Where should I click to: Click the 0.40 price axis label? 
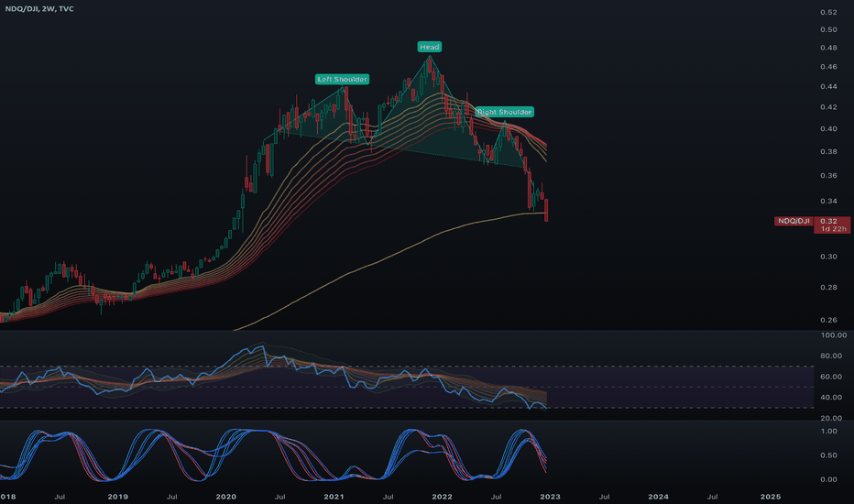click(828, 129)
